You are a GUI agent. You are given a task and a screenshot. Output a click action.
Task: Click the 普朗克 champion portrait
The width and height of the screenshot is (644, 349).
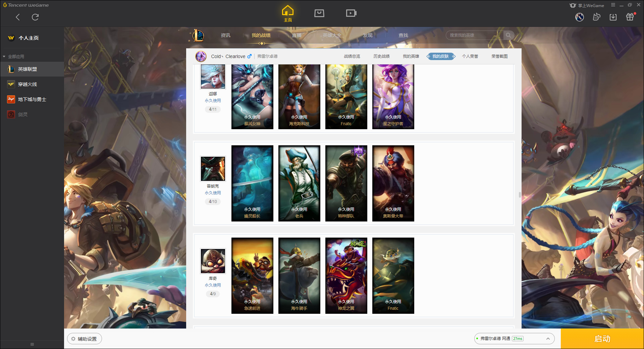pyautogui.click(x=213, y=168)
